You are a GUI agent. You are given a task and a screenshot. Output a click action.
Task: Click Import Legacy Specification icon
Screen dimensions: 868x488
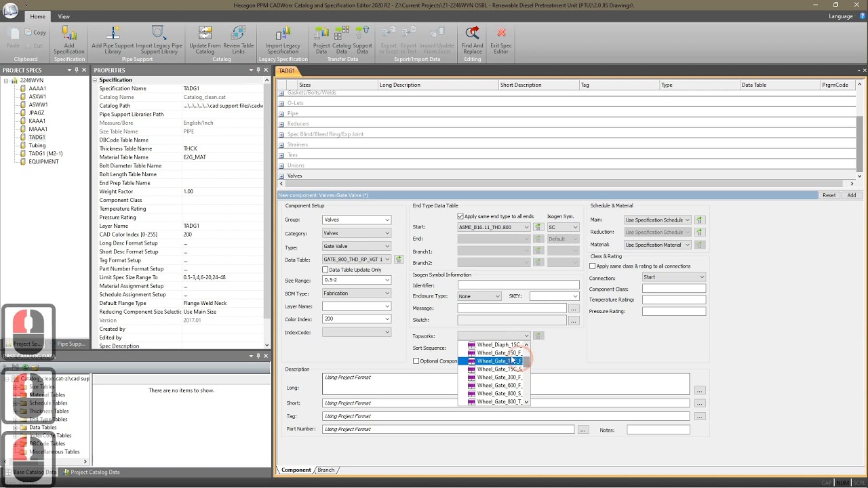[283, 33]
